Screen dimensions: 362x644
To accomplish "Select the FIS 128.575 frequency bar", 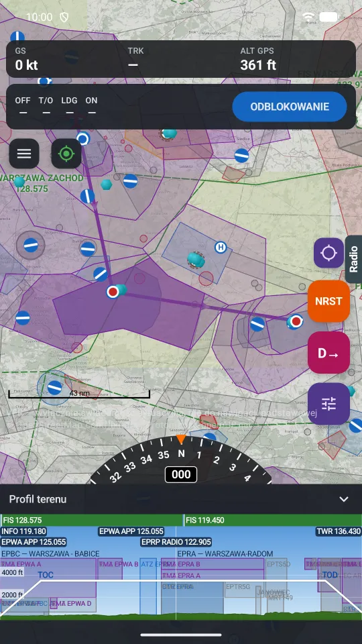I will point(92,520).
